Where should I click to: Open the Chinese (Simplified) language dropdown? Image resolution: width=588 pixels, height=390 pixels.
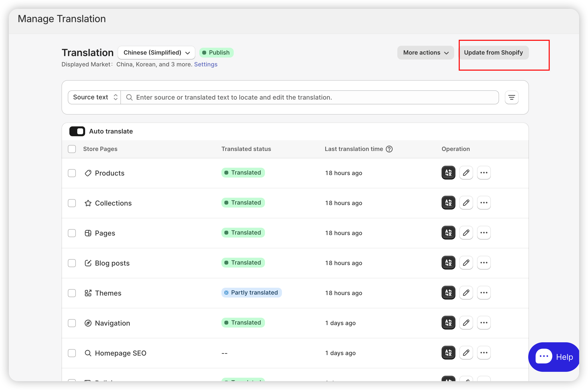[156, 52]
